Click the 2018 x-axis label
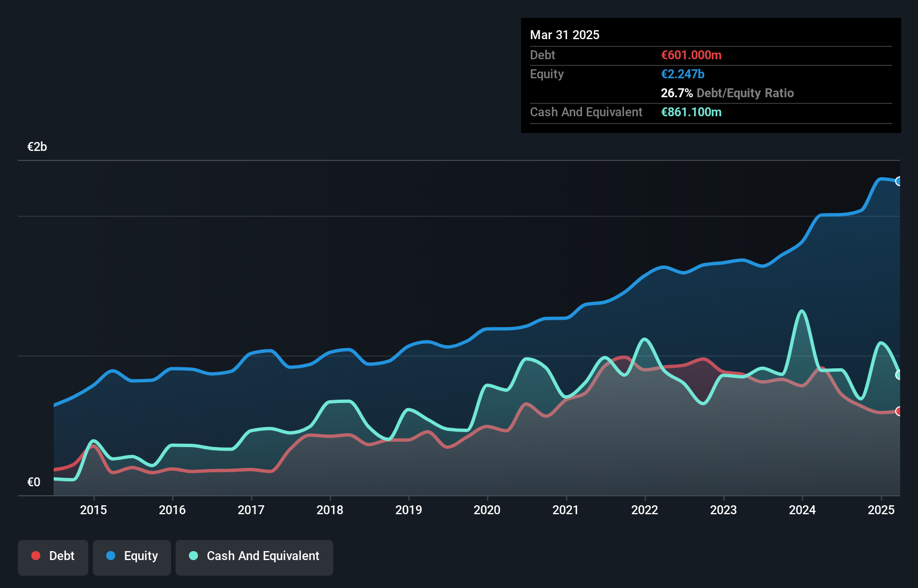The height and width of the screenshot is (588, 918). click(330, 510)
